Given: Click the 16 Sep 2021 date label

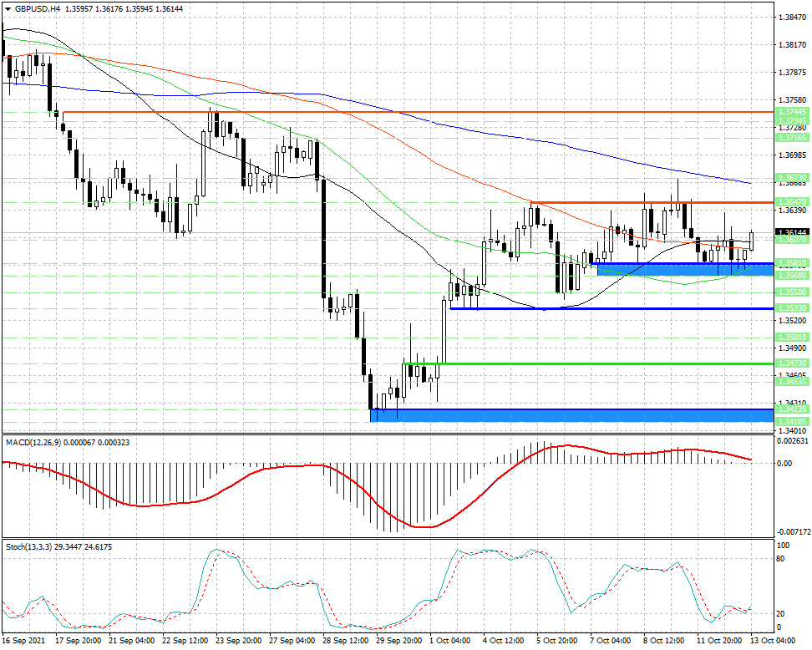Looking at the screenshot, I should (23, 641).
